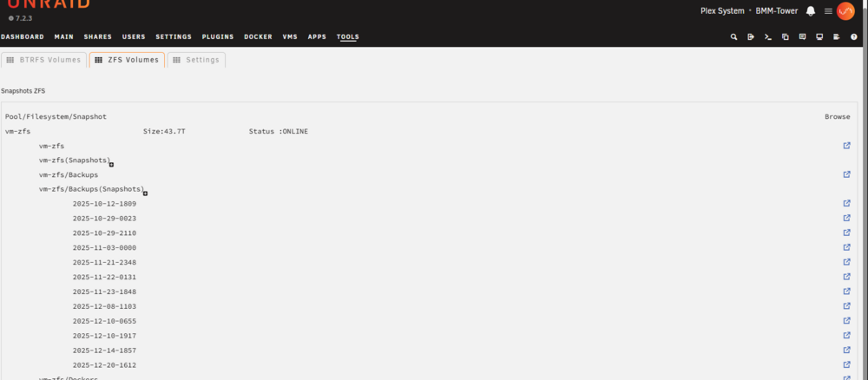Open the DOCKER menu

[259, 37]
